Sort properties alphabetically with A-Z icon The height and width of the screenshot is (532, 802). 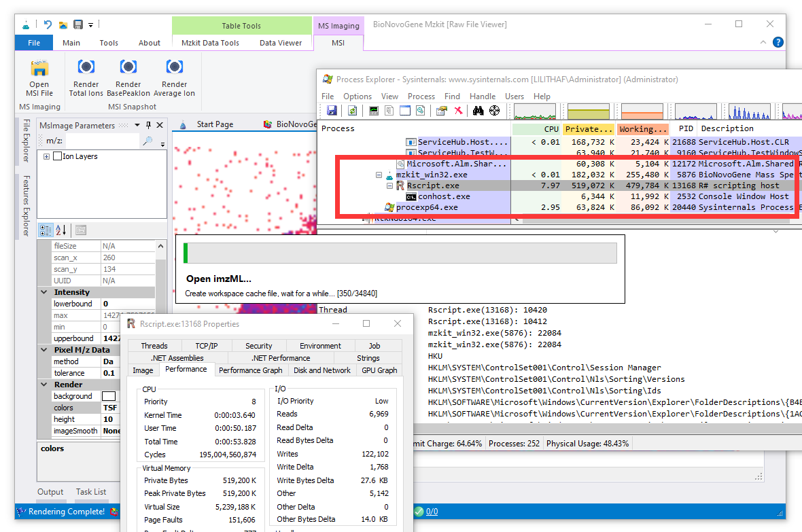[x=60, y=230]
